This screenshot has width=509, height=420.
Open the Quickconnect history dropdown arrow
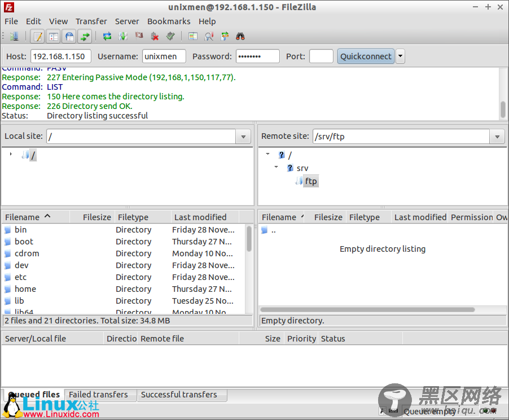click(x=400, y=56)
